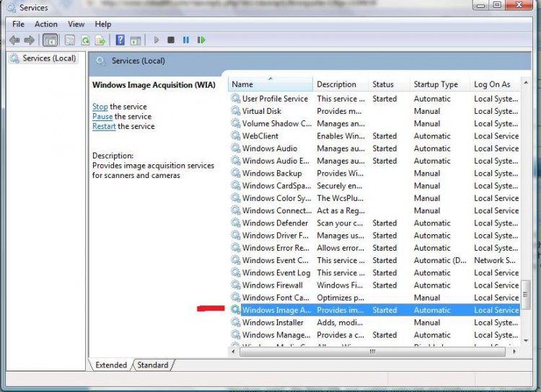Click the gear icon beside Windows Backup
Viewport: 541px width, 392px height.
coord(236,173)
